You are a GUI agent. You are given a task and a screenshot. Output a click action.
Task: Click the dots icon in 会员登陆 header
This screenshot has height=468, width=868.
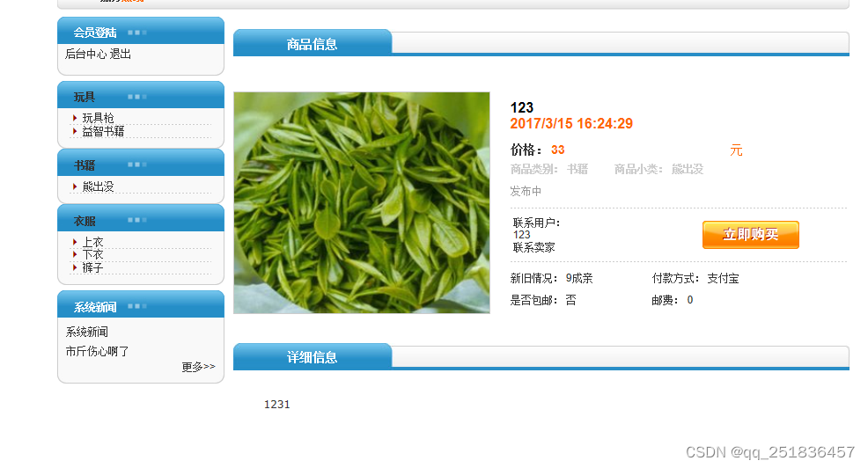(136, 33)
